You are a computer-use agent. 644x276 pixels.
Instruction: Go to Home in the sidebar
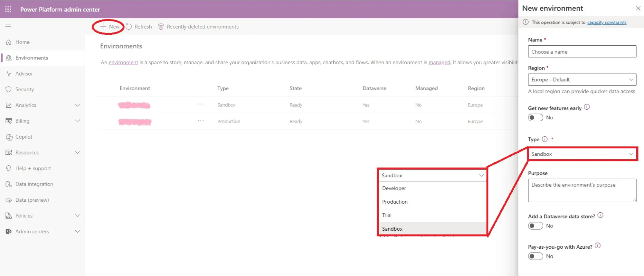coord(43,42)
